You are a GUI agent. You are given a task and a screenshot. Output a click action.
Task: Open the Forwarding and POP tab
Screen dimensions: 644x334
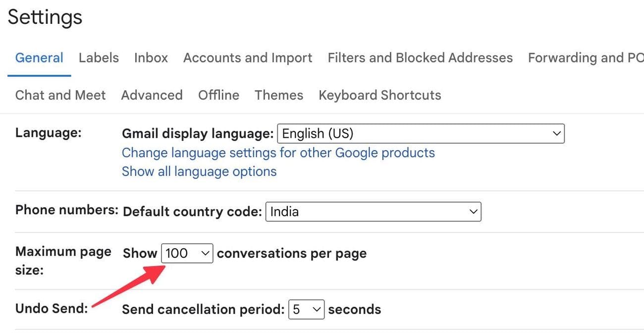click(x=585, y=58)
